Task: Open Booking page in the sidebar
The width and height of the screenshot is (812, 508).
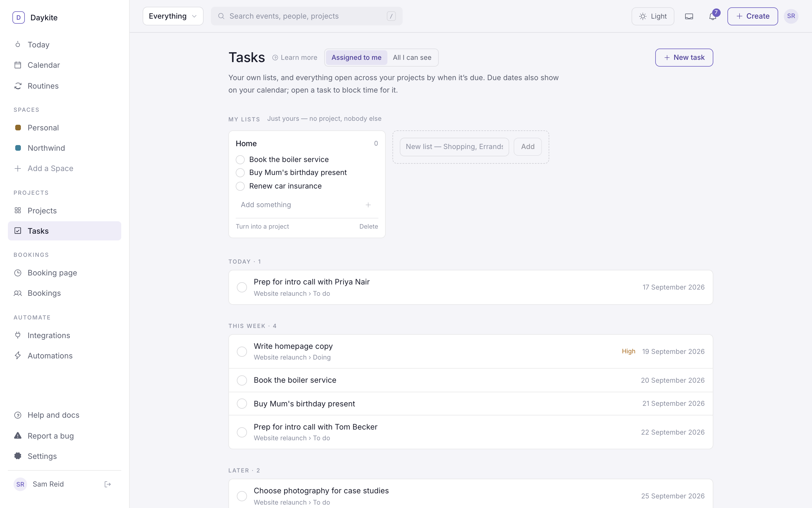Action: [64, 273]
